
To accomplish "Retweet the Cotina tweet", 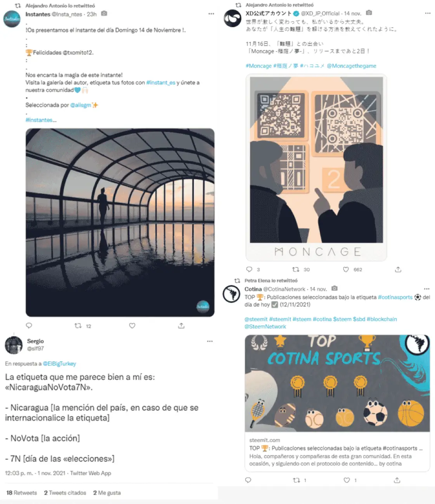I will tap(296, 480).
